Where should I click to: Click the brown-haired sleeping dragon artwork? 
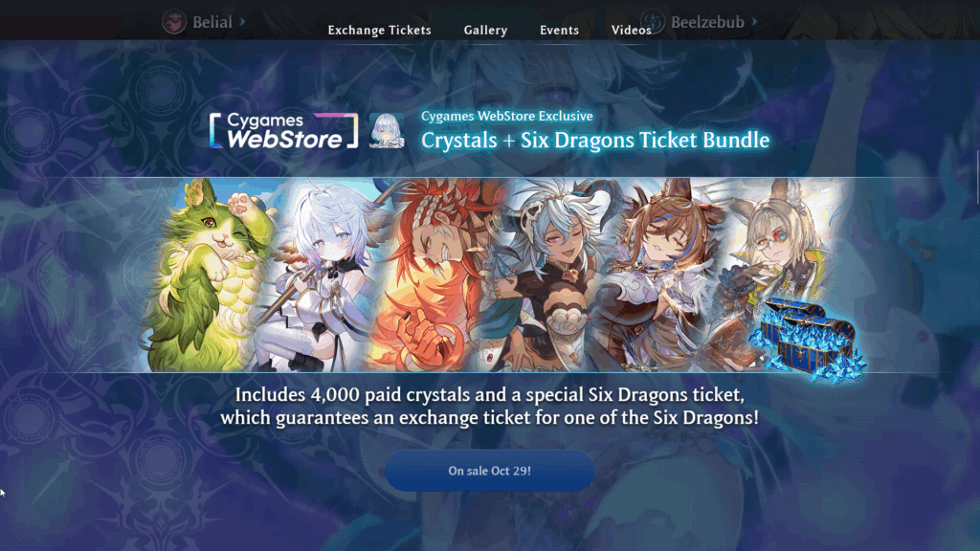coord(662,275)
